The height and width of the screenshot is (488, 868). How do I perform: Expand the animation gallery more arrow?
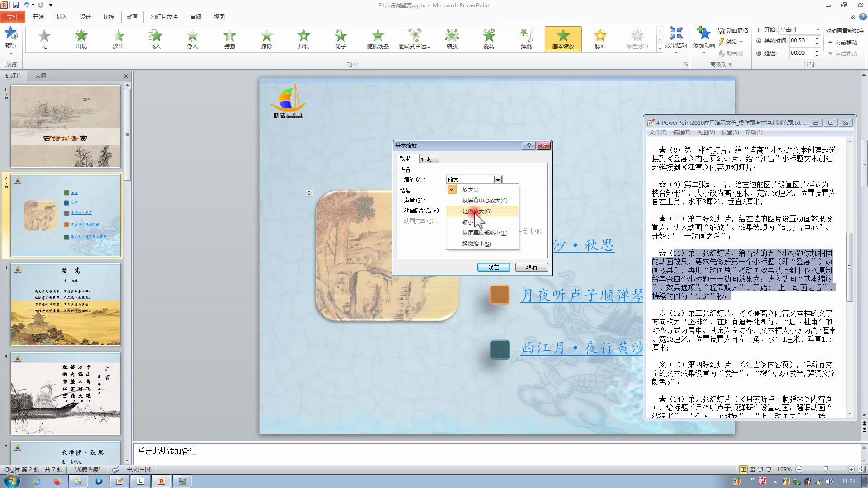click(x=660, y=48)
